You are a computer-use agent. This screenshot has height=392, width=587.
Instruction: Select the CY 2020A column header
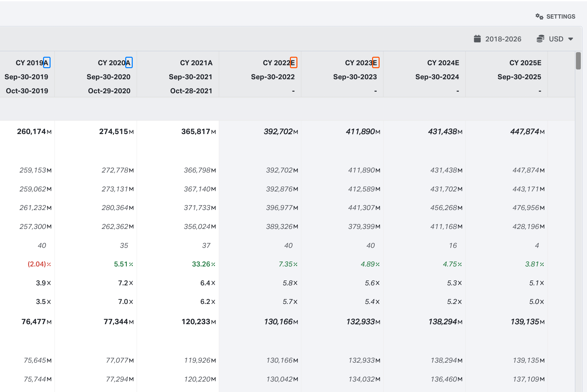coord(114,63)
